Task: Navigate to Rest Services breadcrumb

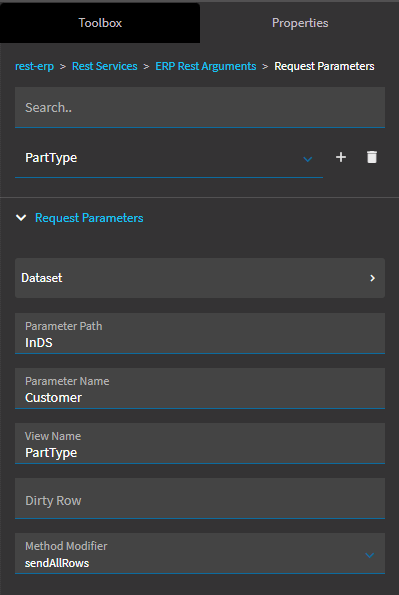Action: point(105,66)
